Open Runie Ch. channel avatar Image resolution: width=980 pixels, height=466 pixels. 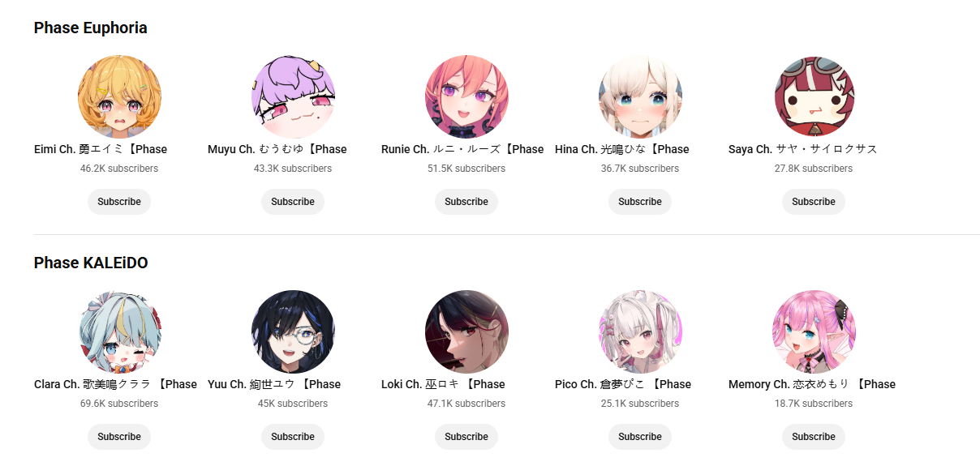466,96
